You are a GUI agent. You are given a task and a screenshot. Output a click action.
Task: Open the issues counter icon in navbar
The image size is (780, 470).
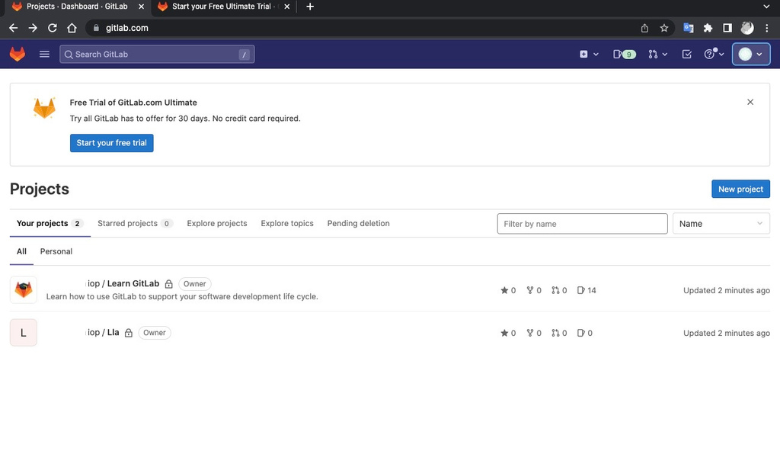[x=624, y=54]
